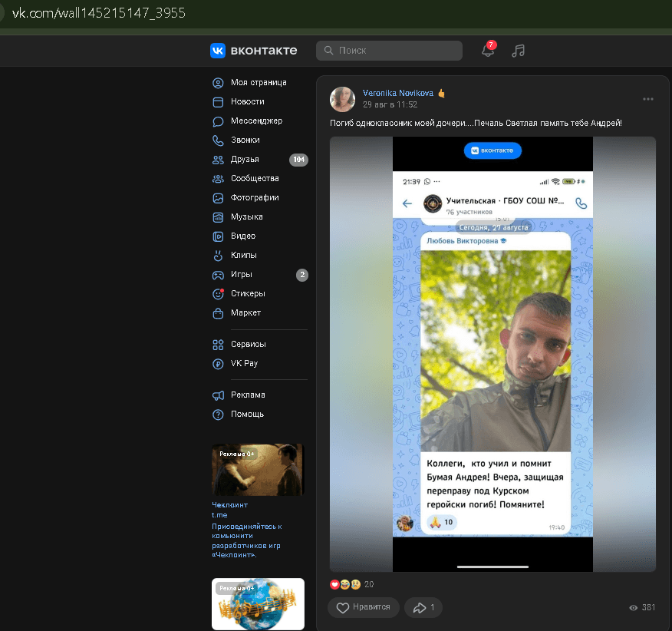
Task: Open Фотографии menu label
Action: [255, 197]
